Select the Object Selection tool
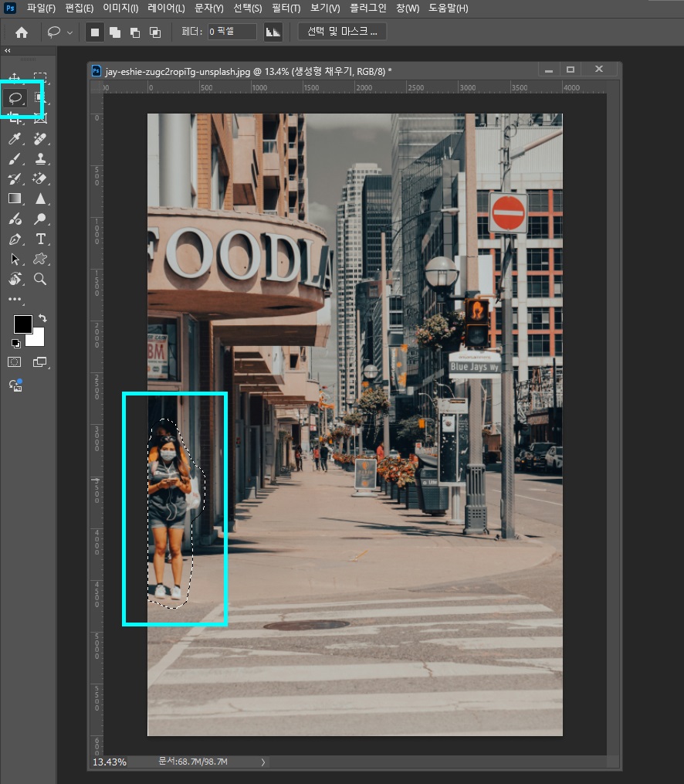The width and height of the screenshot is (684, 784). (39, 97)
